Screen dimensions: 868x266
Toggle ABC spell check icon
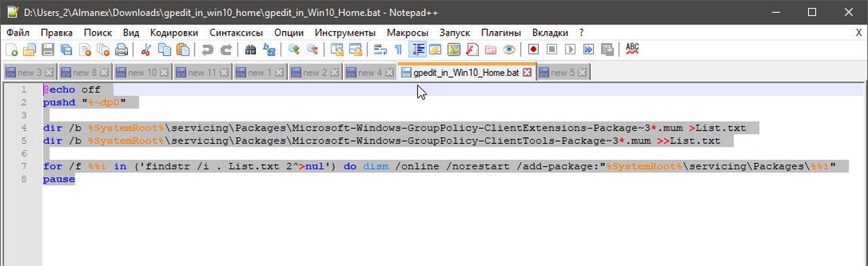[632, 49]
